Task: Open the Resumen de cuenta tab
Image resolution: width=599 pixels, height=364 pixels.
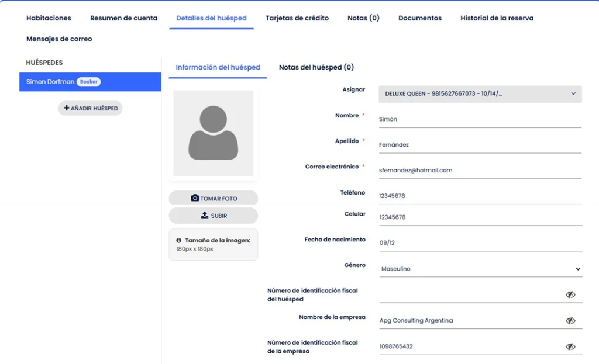Action: click(x=123, y=18)
